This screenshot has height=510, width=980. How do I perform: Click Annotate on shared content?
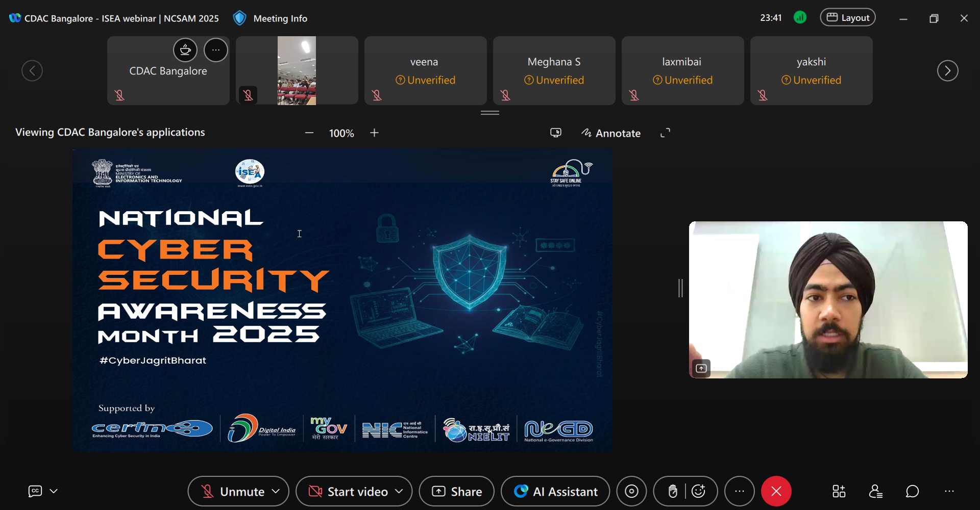tap(611, 133)
